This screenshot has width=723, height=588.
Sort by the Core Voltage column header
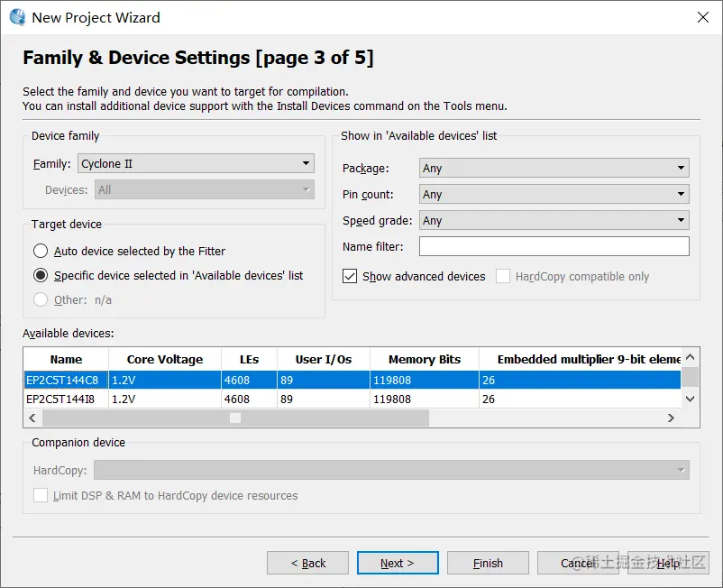pyautogui.click(x=165, y=359)
